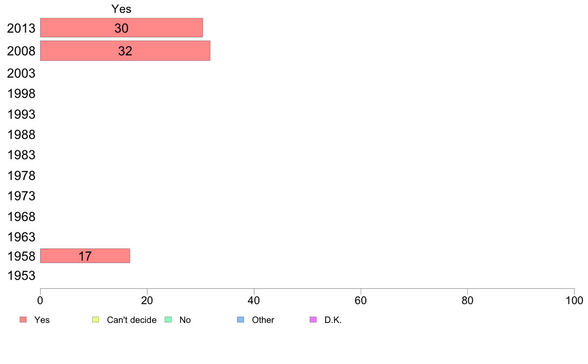Click the 60 tick on the x-axis
Image resolution: width=588 pixels, height=364 pixels.
(x=361, y=300)
